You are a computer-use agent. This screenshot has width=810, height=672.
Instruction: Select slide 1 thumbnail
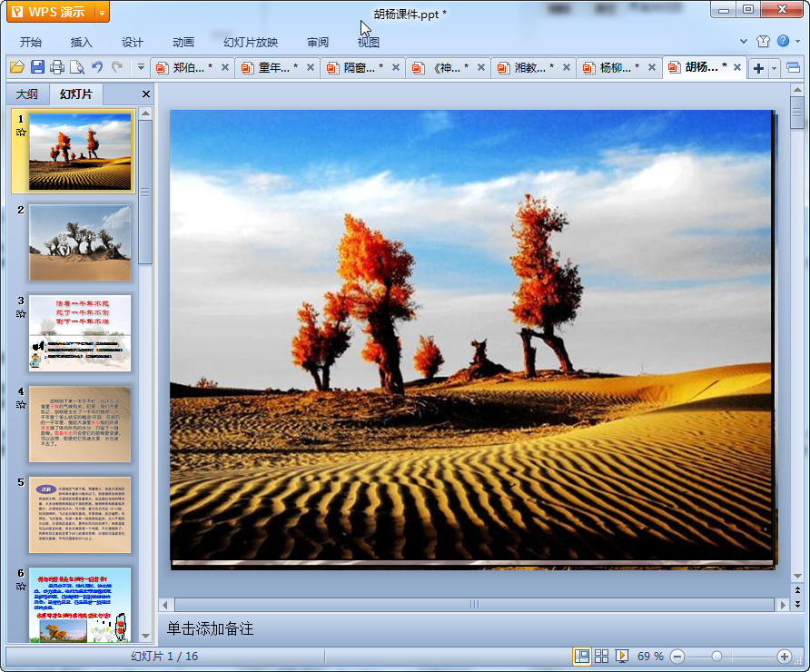(x=80, y=152)
